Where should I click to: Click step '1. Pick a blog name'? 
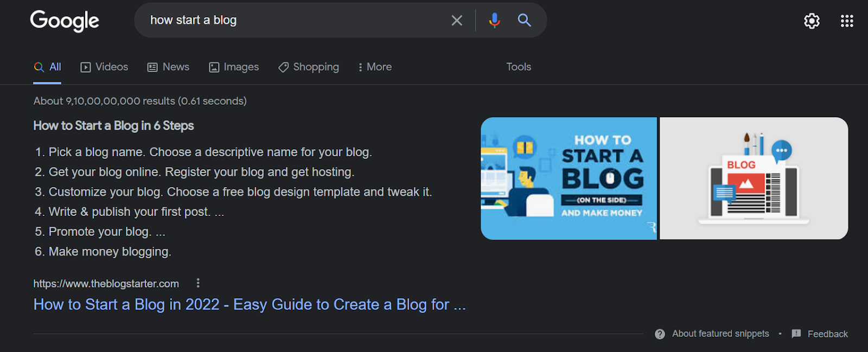pos(203,152)
